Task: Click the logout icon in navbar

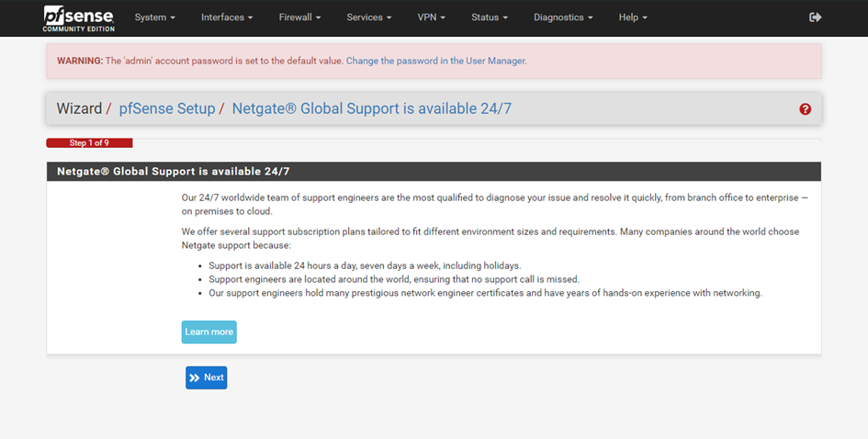Action: [x=815, y=17]
